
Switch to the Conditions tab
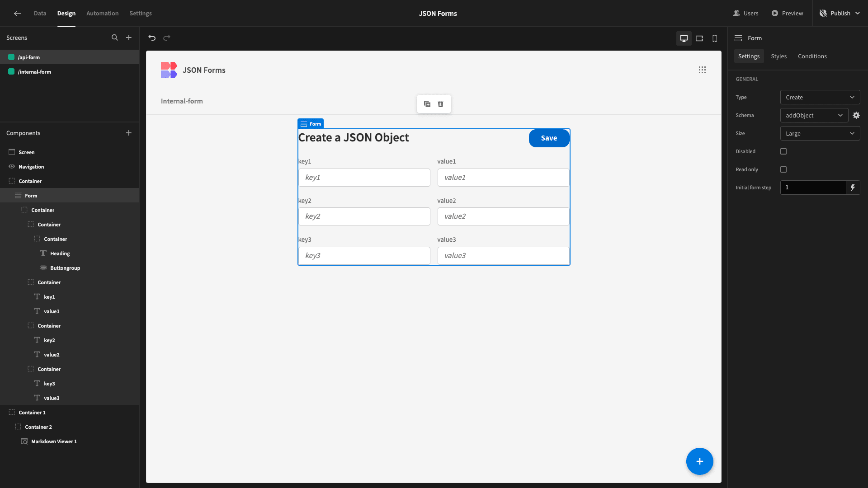(x=812, y=56)
